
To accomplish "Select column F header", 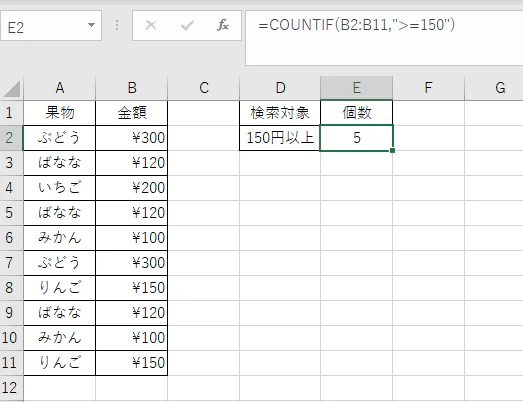I will (x=429, y=88).
